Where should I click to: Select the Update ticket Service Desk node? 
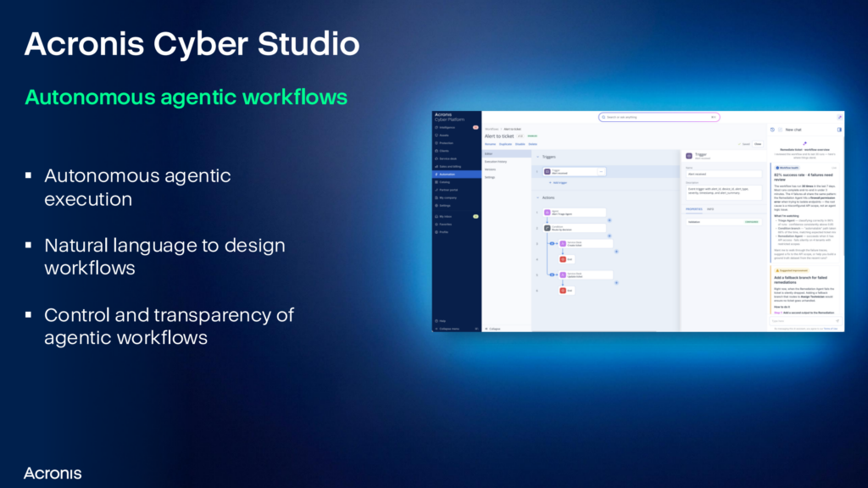coord(585,275)
